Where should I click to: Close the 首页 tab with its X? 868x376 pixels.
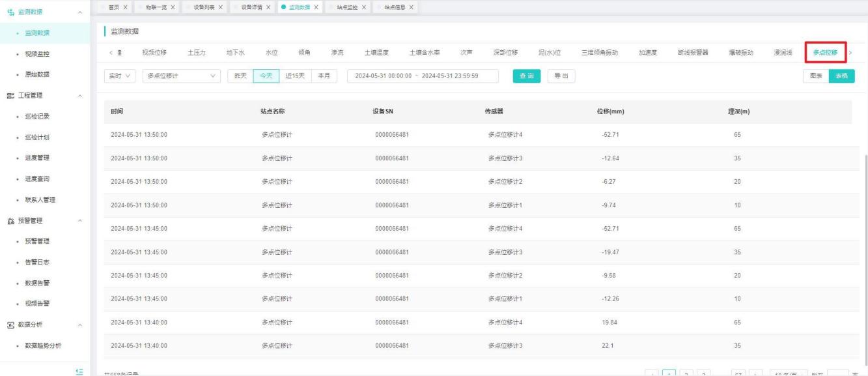pyautogui.click(x=125, y=7)
